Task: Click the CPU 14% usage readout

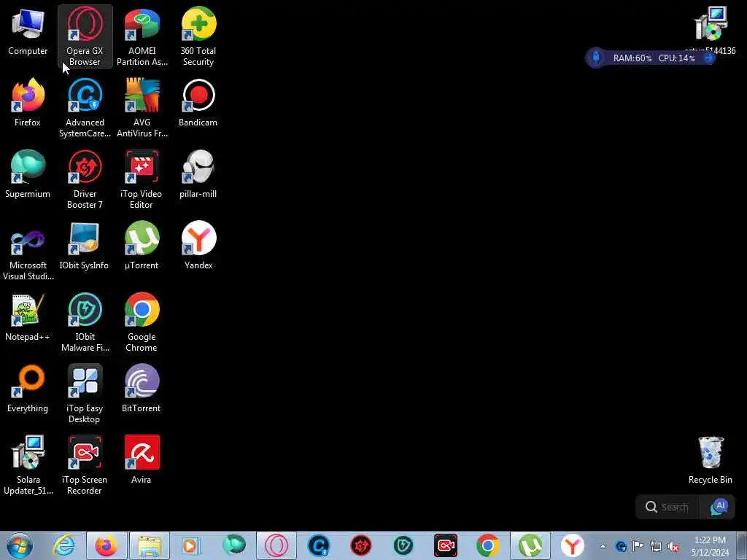Action: 676,58
